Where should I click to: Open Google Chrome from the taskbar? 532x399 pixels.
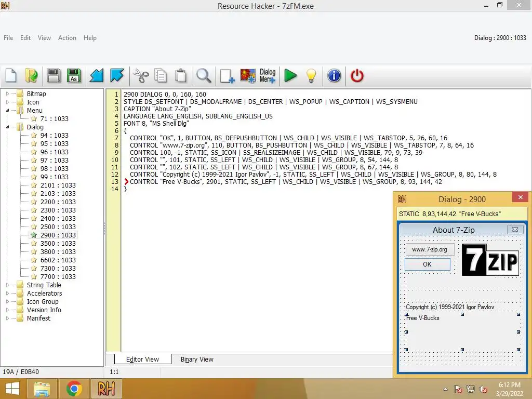74,389
